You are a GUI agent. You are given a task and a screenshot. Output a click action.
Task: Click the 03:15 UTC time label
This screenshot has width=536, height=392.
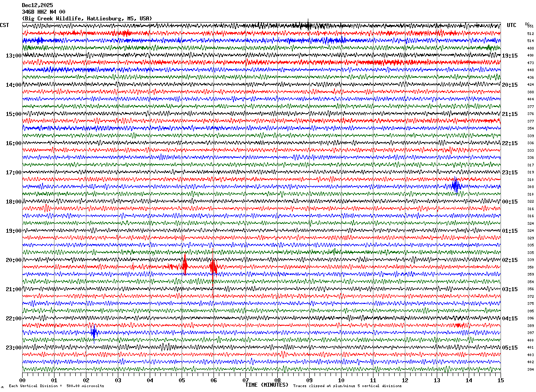click(509, 289)
